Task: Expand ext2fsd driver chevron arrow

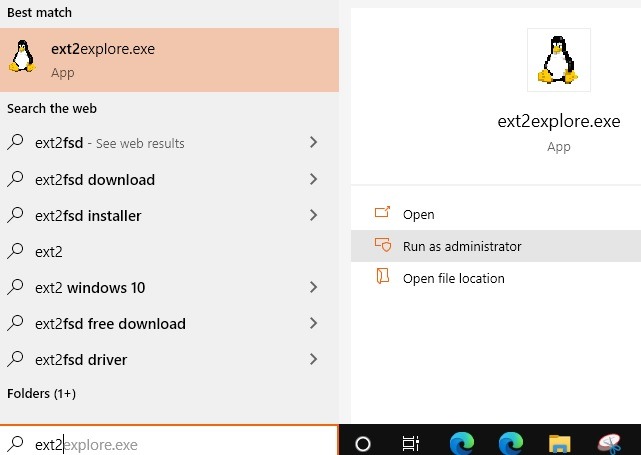Action: pyautogui.click(x=313, y=359)
